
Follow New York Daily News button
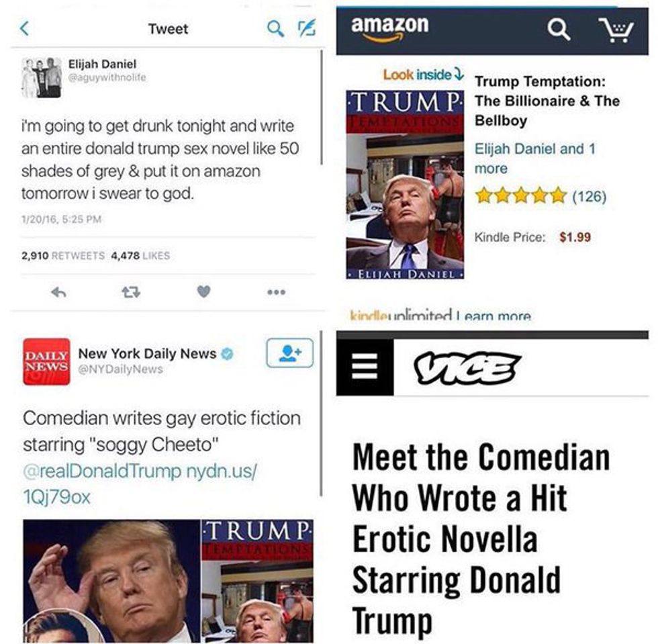289,353
